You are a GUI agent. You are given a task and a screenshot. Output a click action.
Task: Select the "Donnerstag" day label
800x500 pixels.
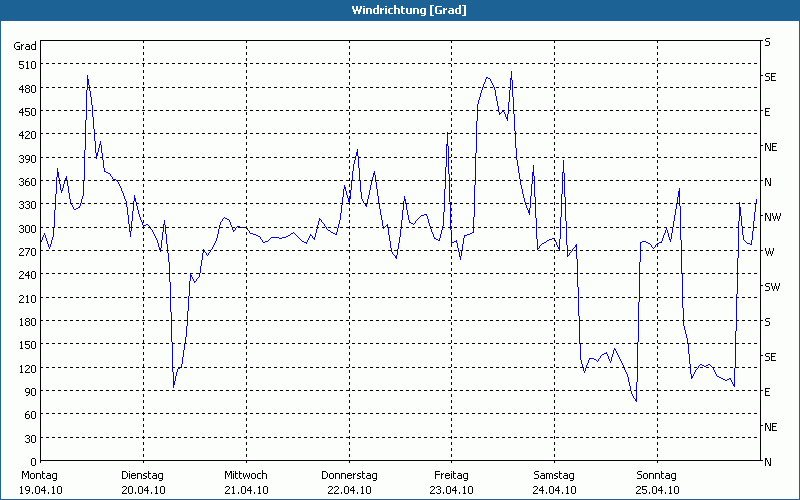349,476
